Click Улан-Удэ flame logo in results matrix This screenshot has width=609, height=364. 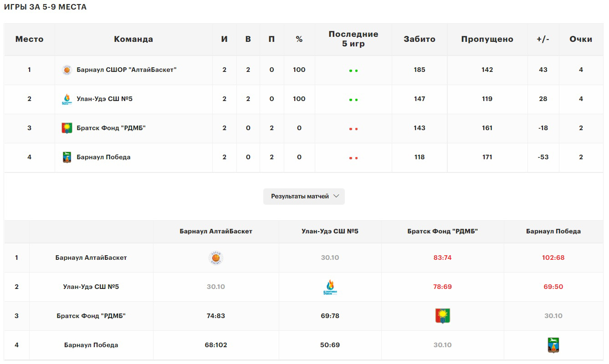click(x=330, y=287)
